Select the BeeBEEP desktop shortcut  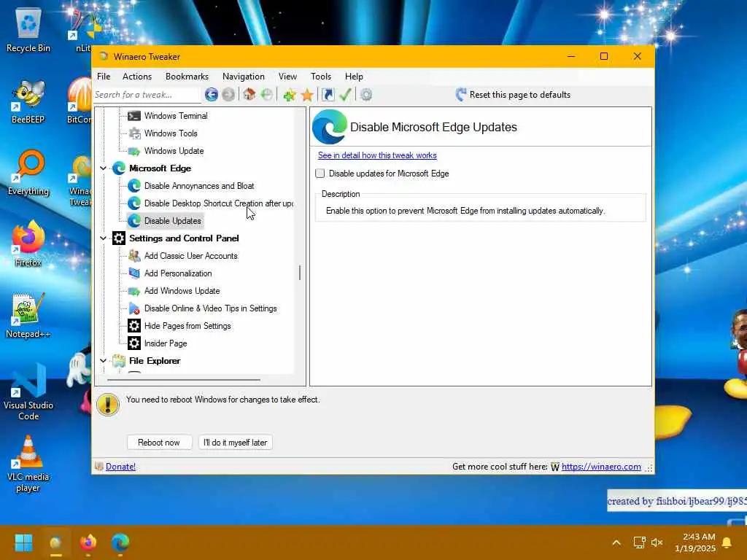coord(28,101)
